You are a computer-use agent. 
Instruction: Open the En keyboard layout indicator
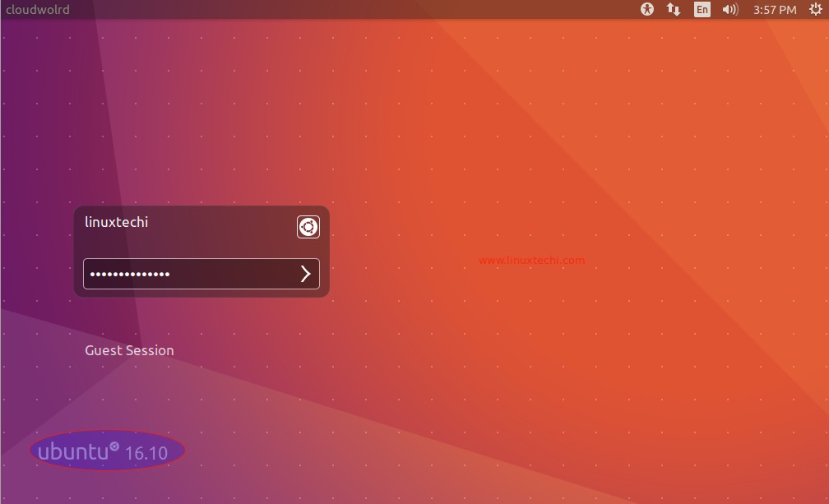[702, 10]
